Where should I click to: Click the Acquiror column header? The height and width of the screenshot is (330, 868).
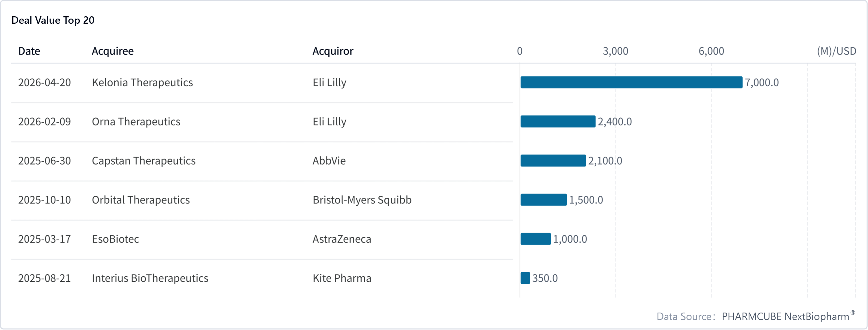pos(332,51)
